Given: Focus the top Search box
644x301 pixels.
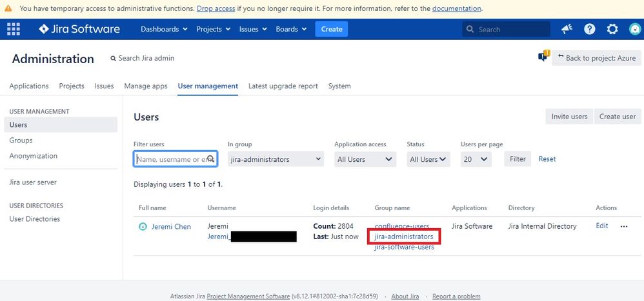Looking at the screenshot, I should [x=506, y=29].
